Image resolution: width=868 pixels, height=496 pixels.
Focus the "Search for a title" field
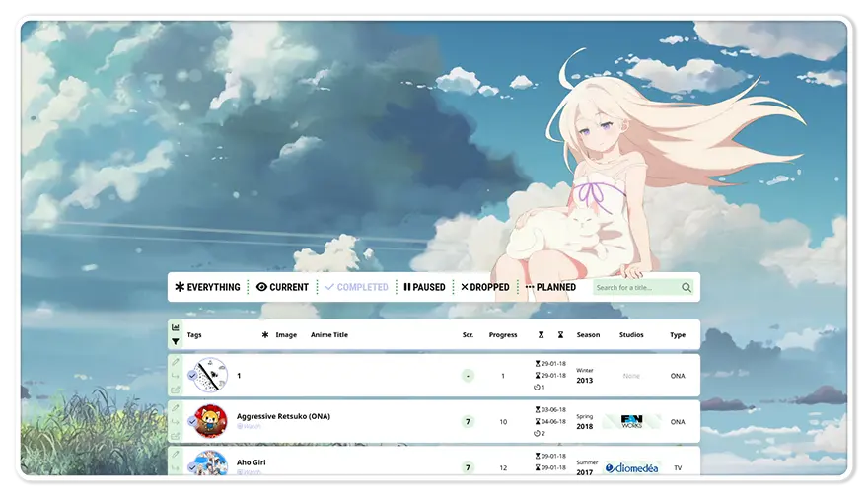click(x=636, y=288)
